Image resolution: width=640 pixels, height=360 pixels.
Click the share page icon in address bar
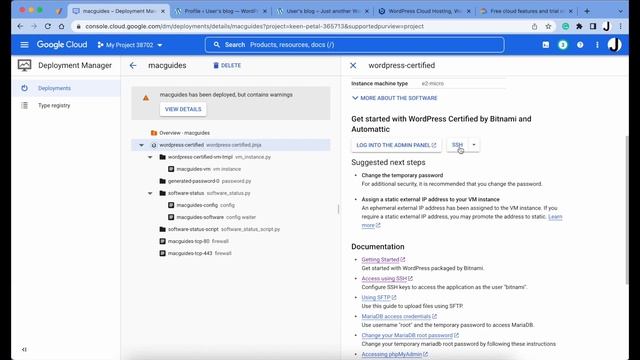click(x=534, y=26)
